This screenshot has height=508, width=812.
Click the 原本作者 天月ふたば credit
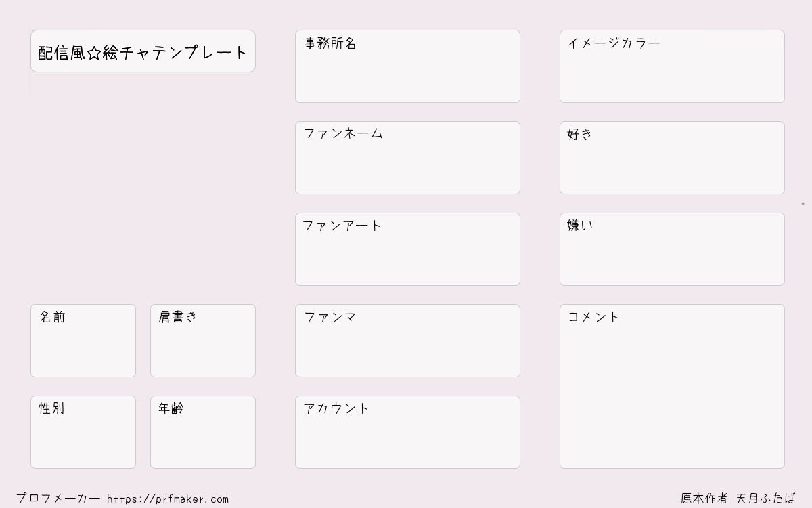(738, 499)
